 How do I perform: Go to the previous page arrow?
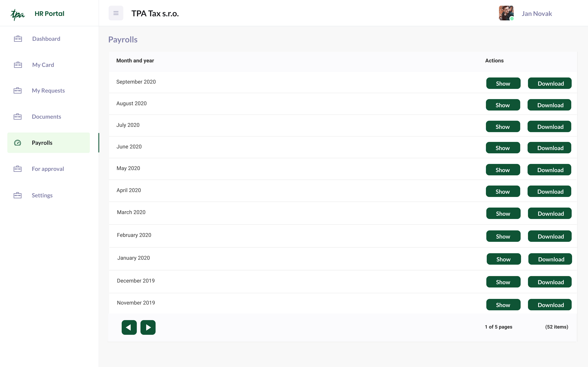pos(129,327)
